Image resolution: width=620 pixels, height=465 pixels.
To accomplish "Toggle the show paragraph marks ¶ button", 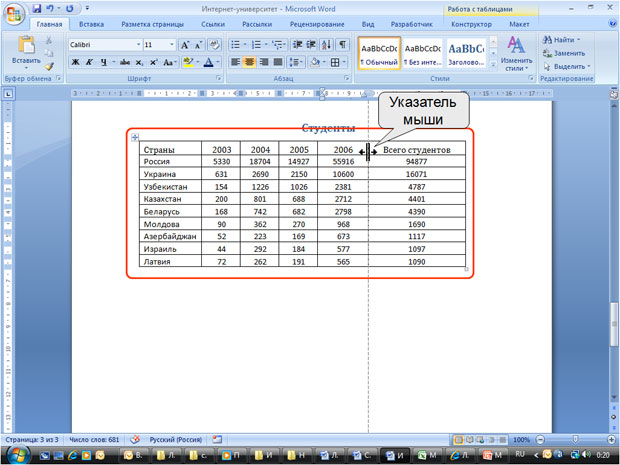I will 342,45.
